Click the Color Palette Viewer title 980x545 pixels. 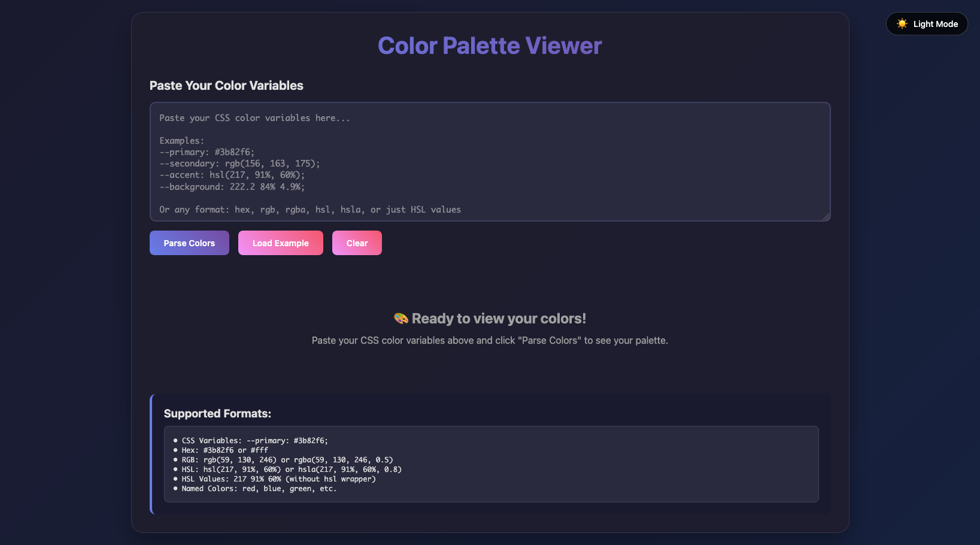pyautogui.click(x=490, y=46)
